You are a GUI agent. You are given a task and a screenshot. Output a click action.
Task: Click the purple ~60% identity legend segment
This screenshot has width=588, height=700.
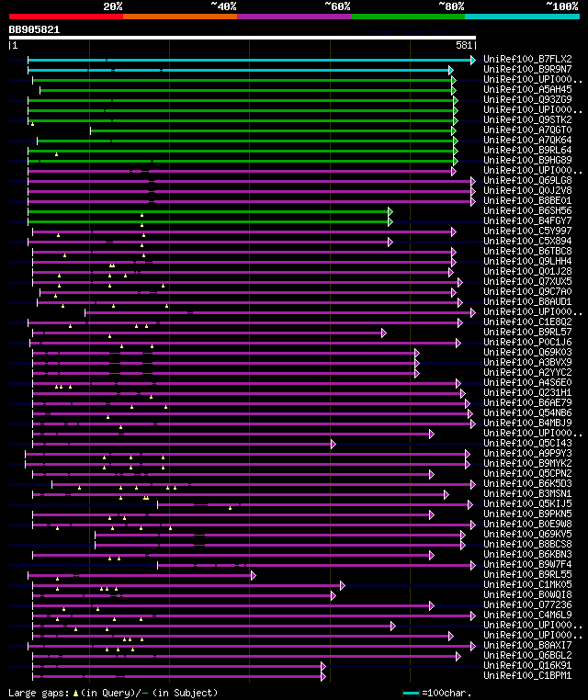click(x=294, y=17)
